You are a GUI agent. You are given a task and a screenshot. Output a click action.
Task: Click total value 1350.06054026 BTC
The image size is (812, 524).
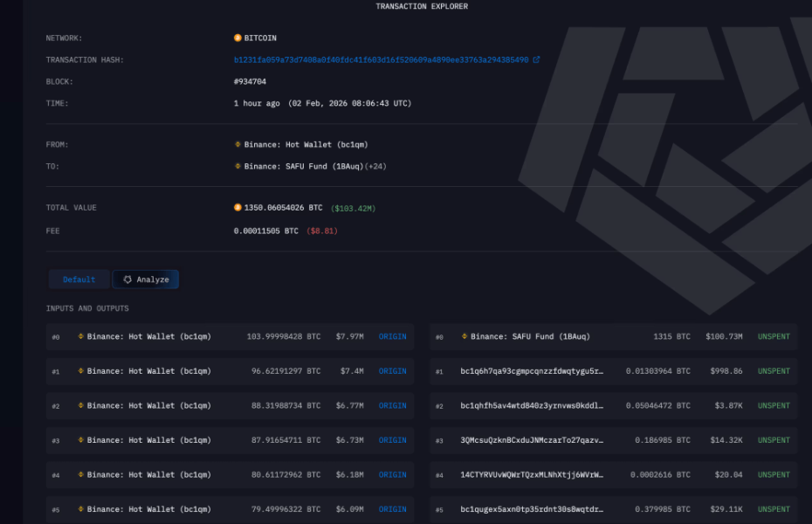283,208
